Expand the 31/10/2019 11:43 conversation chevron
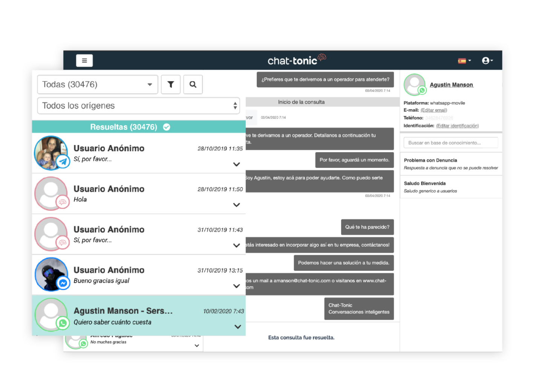 click(x=236, y=245)
